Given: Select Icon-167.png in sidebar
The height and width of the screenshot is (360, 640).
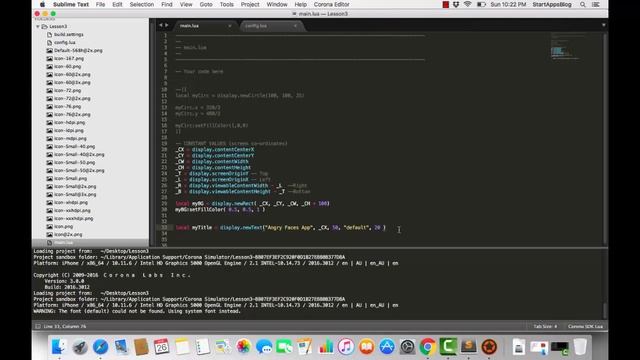Looking at the screenshot, I should click(x=69, y=58).
